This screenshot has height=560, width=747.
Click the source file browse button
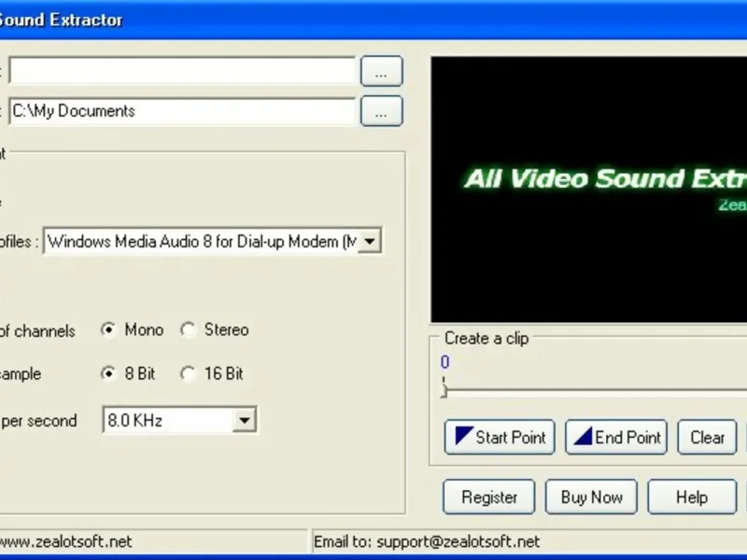(x=382, y=72)
